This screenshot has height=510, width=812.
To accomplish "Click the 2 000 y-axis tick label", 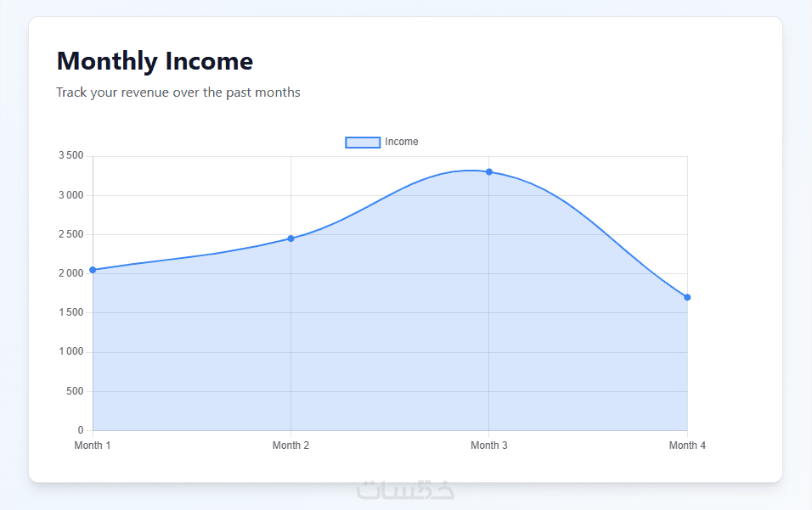I will tap(71, 273).
